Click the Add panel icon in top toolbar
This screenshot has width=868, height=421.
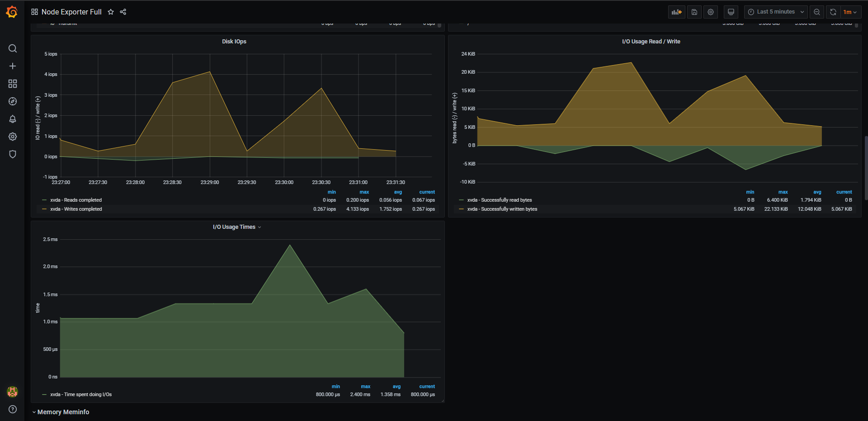point(676,12)
